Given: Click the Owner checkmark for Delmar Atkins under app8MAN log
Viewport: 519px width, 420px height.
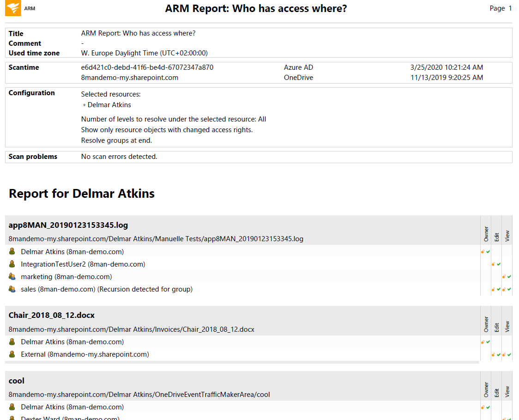Looking at the screenshot, I should click(x=488, y=252).
